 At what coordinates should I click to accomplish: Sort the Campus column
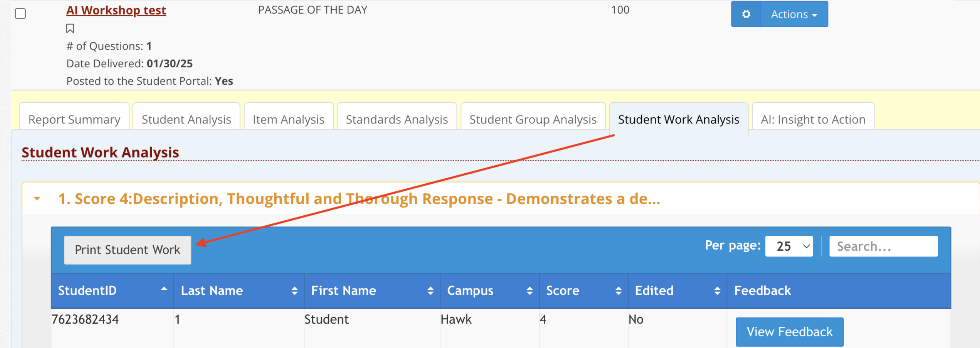(x=529, y=290)
